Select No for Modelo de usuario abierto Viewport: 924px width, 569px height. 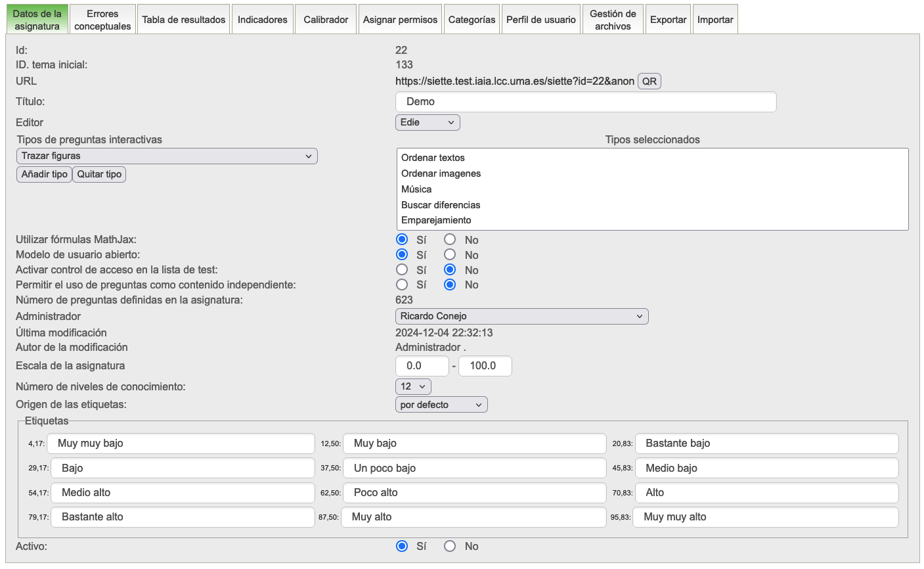pyautogui.click(x=450, y=254)
